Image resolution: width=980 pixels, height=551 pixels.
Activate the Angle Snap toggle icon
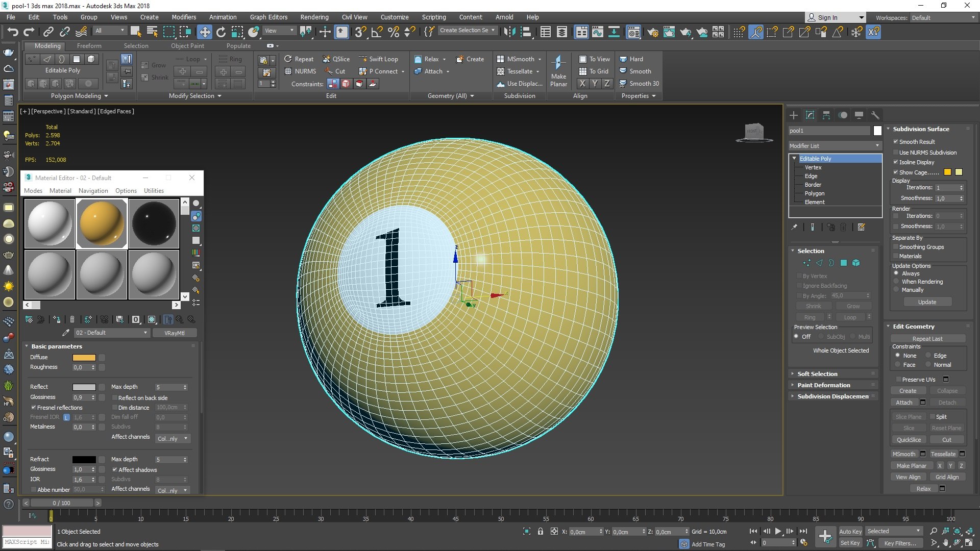(x=377, y=32)
